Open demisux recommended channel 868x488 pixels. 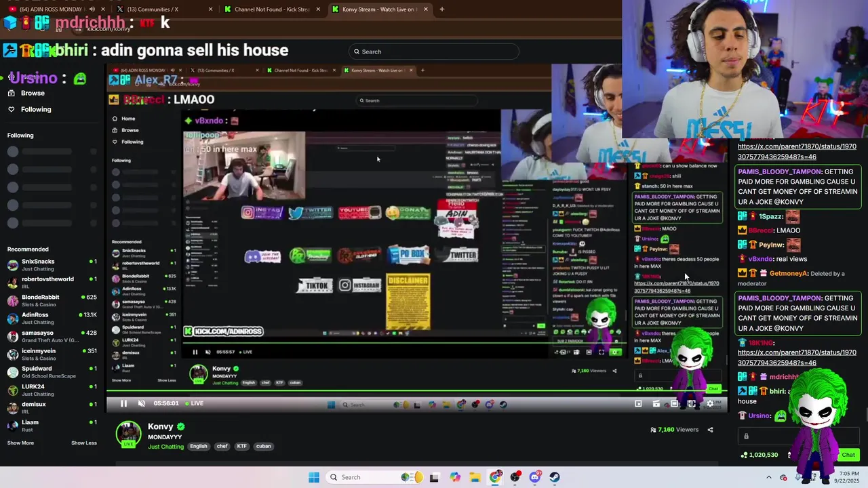52,407
